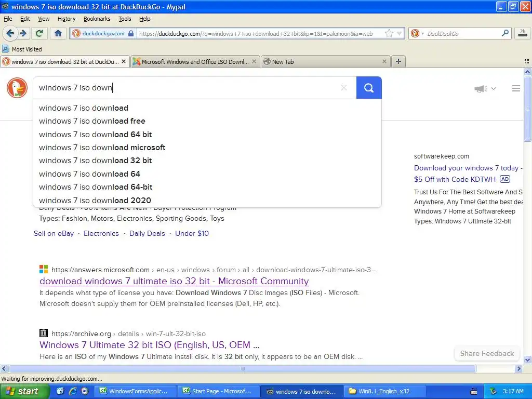Launch Windows Media Player from quick launch
This screenshot has width=532, height=399.
pos(85,391)
